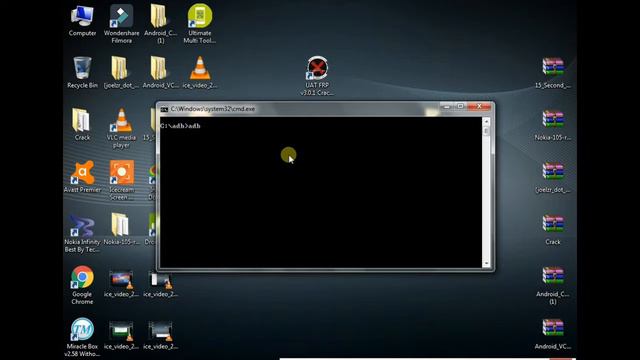640x360 pixels.
Task: Select the 15_Second archive on the right
Action: (553, 73)
